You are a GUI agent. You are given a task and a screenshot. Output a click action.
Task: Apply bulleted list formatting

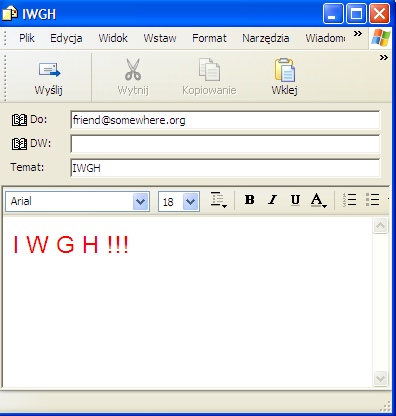pyautogui.click(x=372, y=200)
